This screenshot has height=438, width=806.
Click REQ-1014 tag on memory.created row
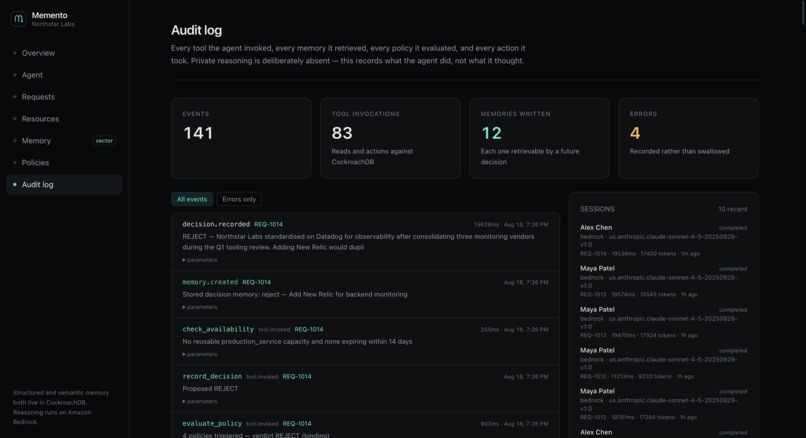click(257, 282)
